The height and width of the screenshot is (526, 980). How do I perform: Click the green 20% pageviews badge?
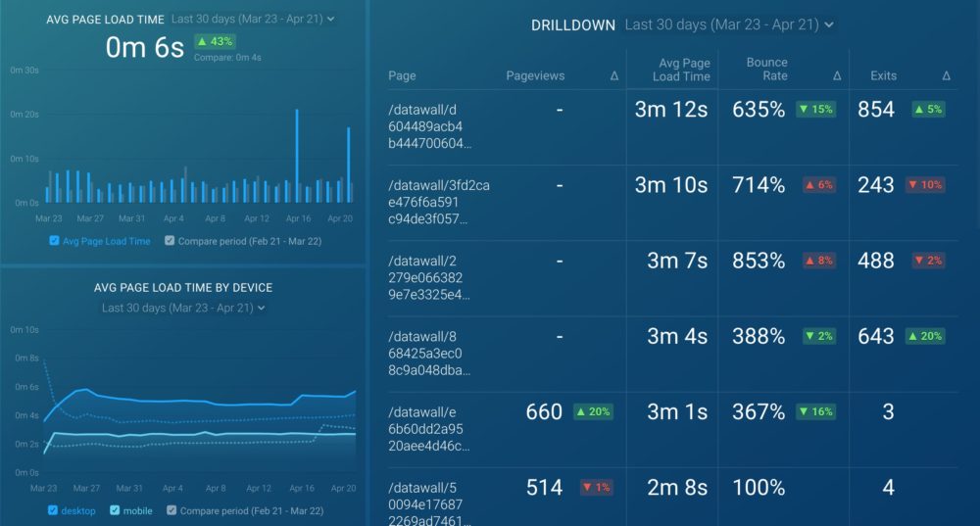[593, 411]
